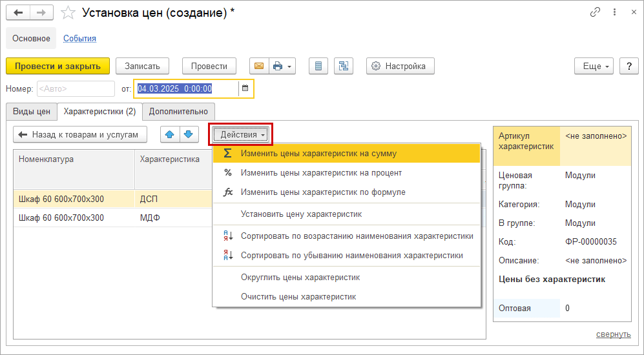
Task: Click the Номер input field
Action: tap(76, 88)
